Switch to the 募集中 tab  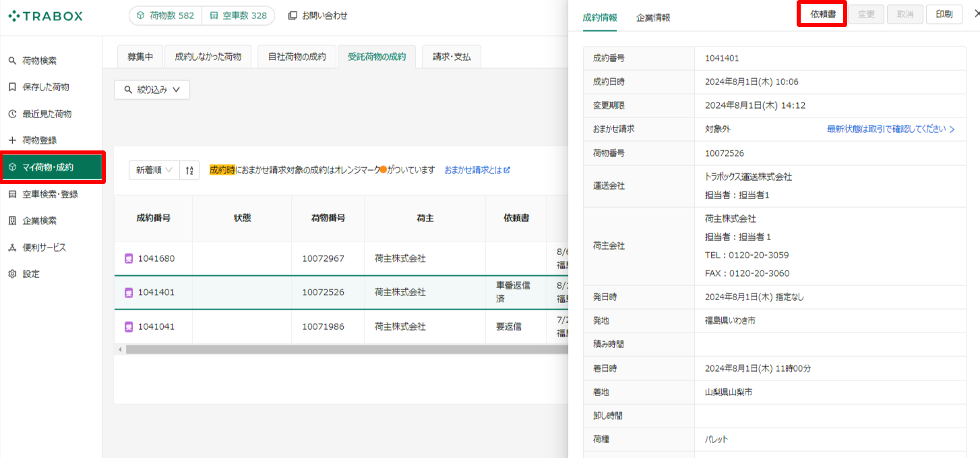[140, 57]
